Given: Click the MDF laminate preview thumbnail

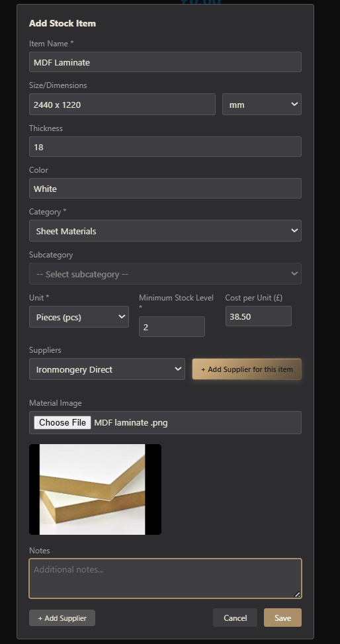Looking at the screenshot, I should (x=95, y=490).
